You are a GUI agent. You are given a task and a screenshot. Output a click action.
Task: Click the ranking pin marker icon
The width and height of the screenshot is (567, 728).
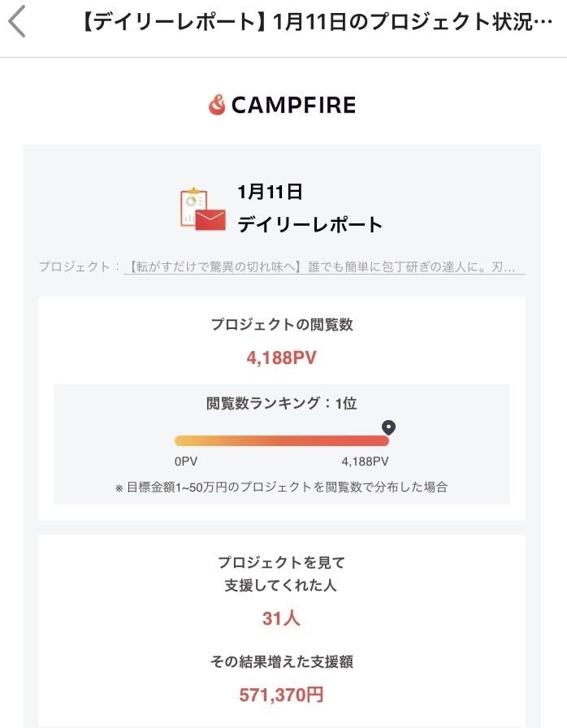[388, 427]
